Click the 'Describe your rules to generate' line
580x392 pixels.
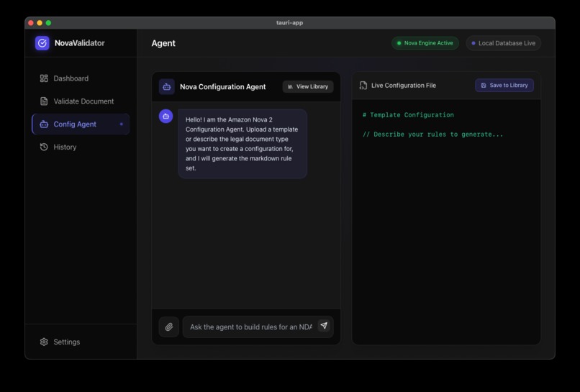432,135
